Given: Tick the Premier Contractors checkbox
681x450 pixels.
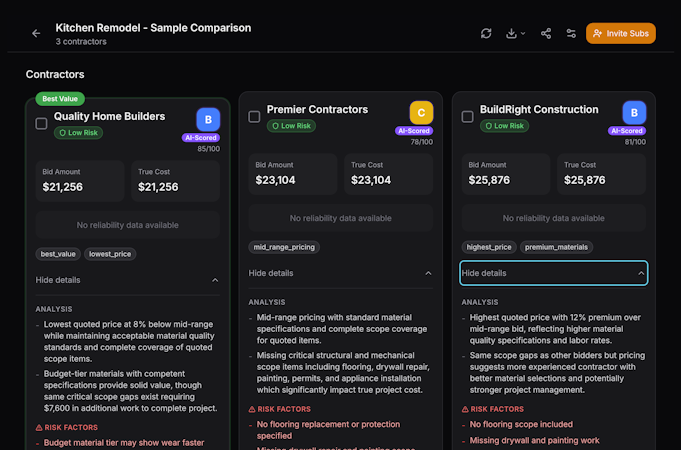Looking at the screenshot, I should pyautogui.click(x=254, y=117).
